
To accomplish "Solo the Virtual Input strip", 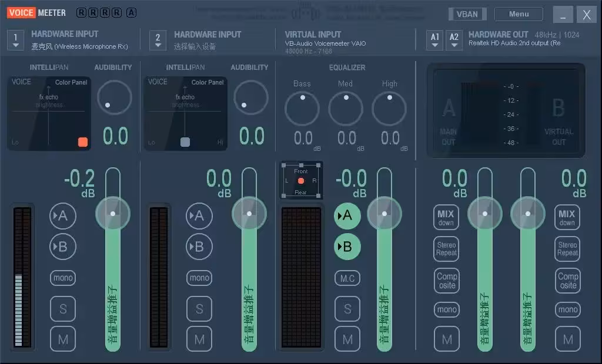I will [347, 309].
